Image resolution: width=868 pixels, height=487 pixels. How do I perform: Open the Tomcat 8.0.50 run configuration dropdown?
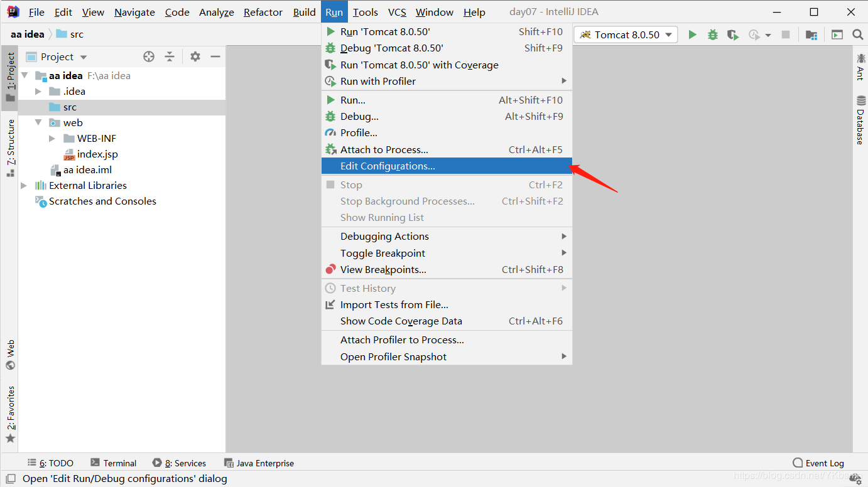(x=626, y=35)
